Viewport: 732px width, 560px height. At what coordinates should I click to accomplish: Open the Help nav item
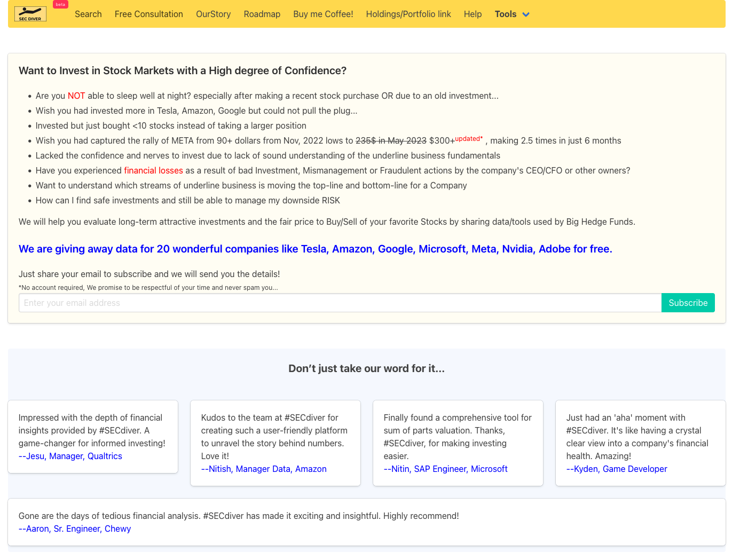pos(473,14)
